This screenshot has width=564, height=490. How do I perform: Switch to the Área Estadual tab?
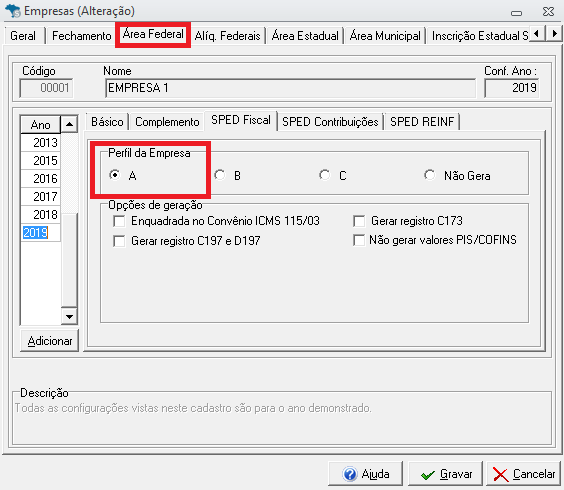[x=305, y=36]
